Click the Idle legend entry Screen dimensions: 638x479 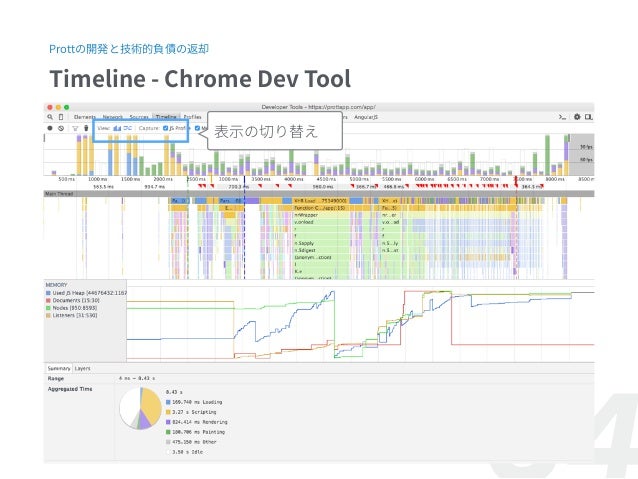184,452
